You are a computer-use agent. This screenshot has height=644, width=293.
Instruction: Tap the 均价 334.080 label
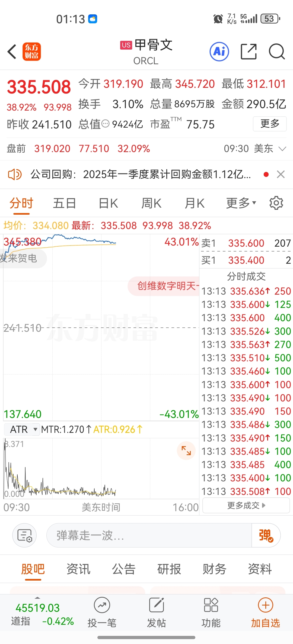pyautogui.click(x=36, y=226)
